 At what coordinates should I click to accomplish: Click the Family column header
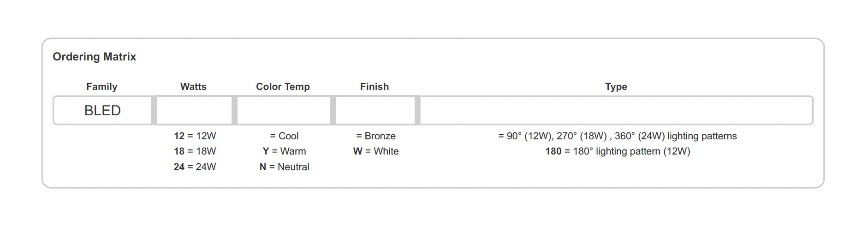click(x=101, y=87)
